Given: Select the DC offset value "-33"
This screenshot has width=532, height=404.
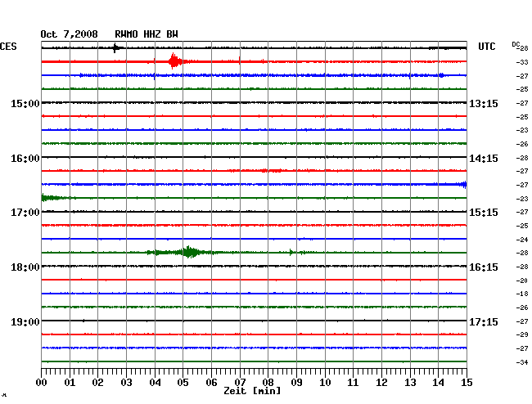Looking at the screenshot, I should click(522, 62).
